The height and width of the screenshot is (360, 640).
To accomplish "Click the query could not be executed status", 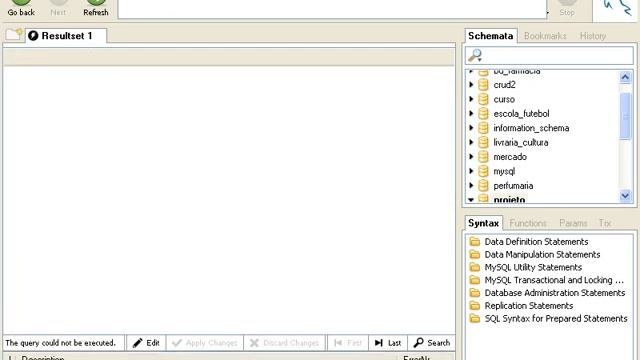I will (x=60, y=343).
